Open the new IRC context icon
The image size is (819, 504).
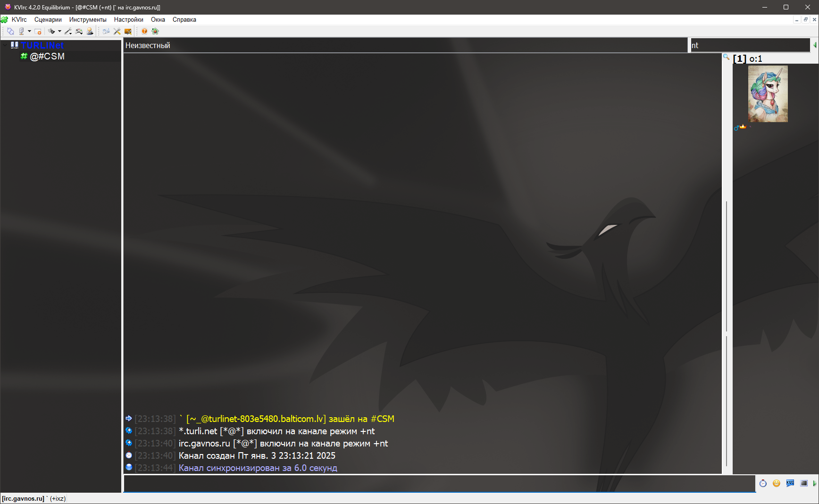pos(38,32)
